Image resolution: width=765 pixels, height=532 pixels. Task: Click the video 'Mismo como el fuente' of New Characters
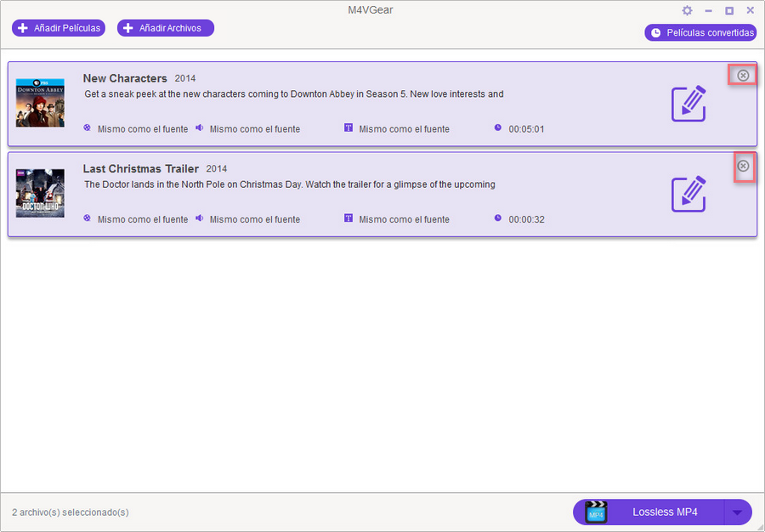(143, 129)
